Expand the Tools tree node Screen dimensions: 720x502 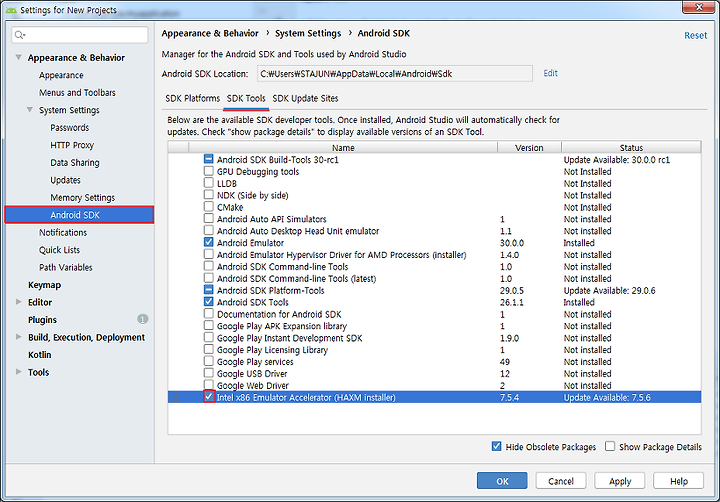[x=18, y=372]
